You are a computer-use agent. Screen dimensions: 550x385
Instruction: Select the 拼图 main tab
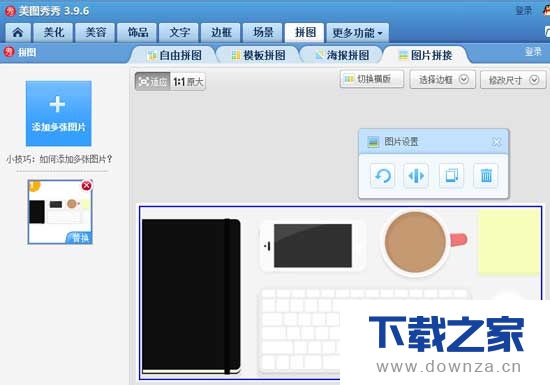[304, 33]
